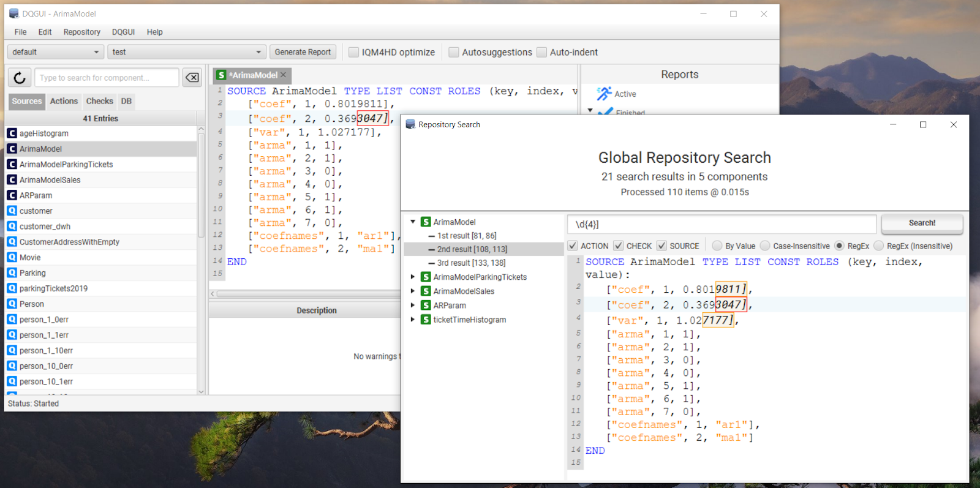Expand the ArimaModelParkingTickets results node

pyautogui.click(x=413, y=277)
